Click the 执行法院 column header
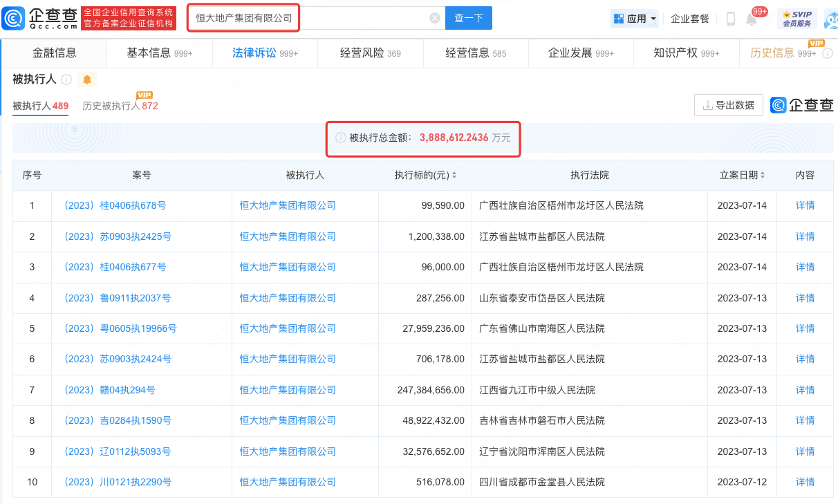This screenshot has height=504, width=838. 590,176
